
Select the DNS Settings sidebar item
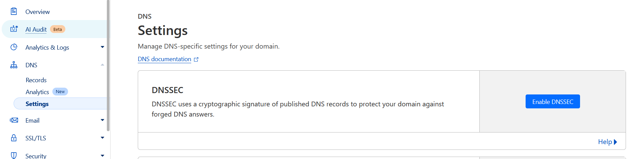(37, 104)
